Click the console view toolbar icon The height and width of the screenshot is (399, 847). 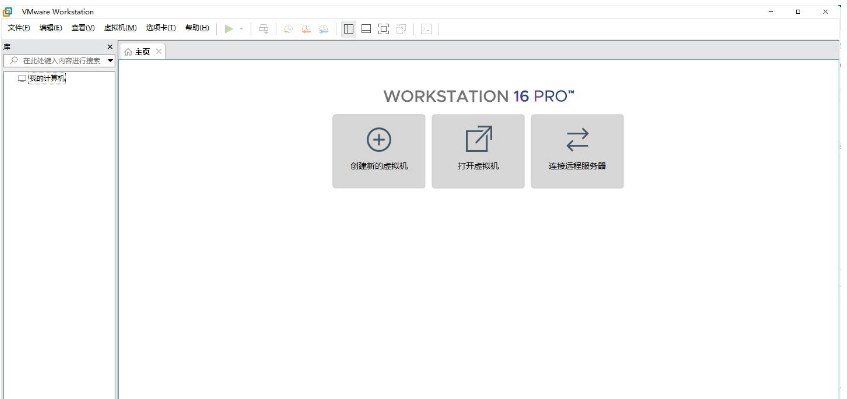pos(426,29)
